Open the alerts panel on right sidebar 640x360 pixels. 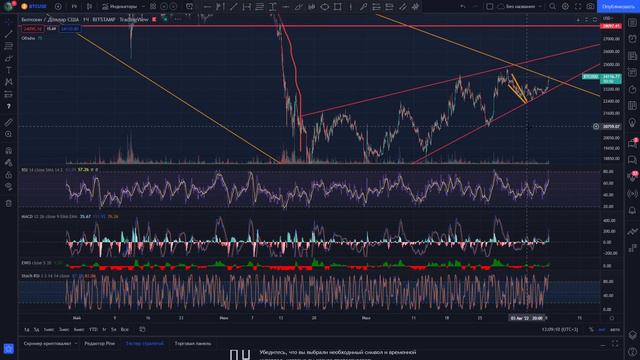click(632, 39)
